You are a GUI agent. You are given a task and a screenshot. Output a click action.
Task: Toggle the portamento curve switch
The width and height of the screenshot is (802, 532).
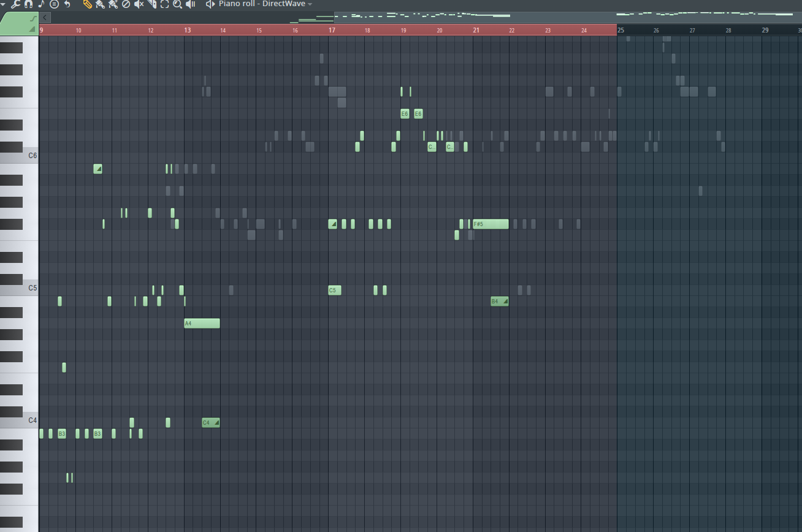[x=32, y=18]
